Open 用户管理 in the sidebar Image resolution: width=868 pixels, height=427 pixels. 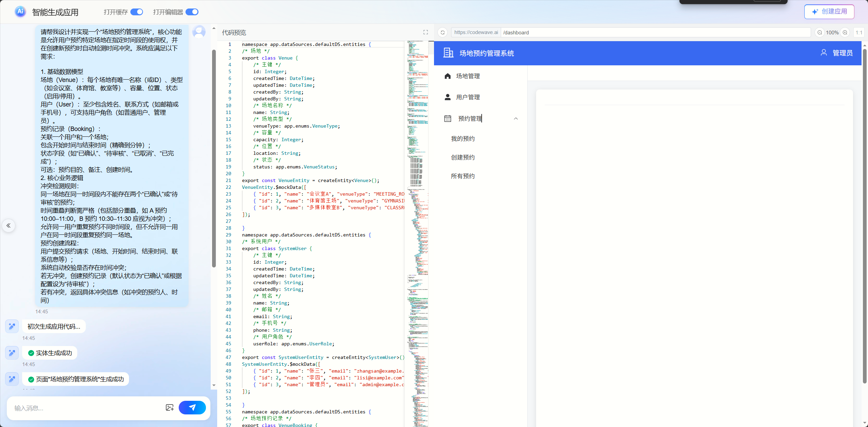468,97
